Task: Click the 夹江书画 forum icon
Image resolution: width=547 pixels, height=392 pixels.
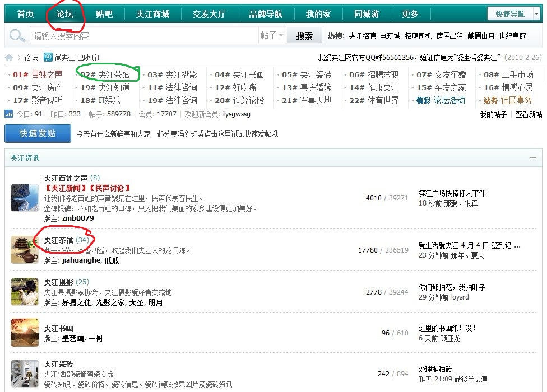Action: point(25,333)
